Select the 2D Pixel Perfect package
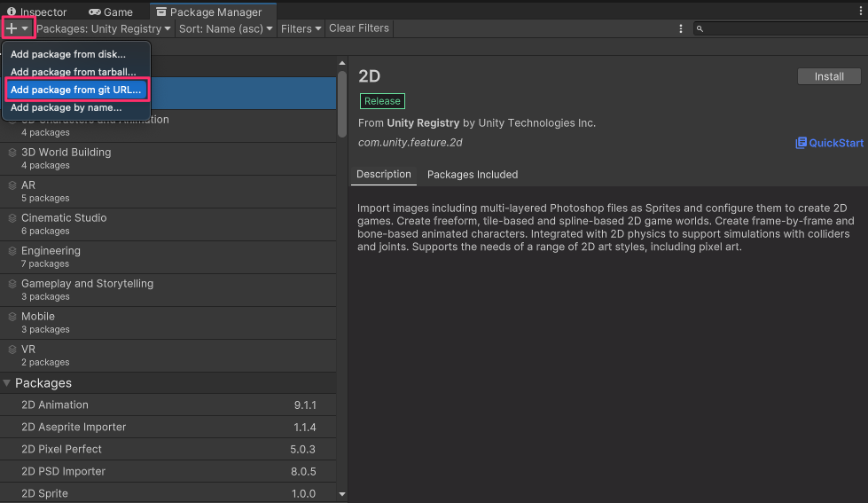The height and width of the screenshot is (503, 868). click(x=168, y=449)
